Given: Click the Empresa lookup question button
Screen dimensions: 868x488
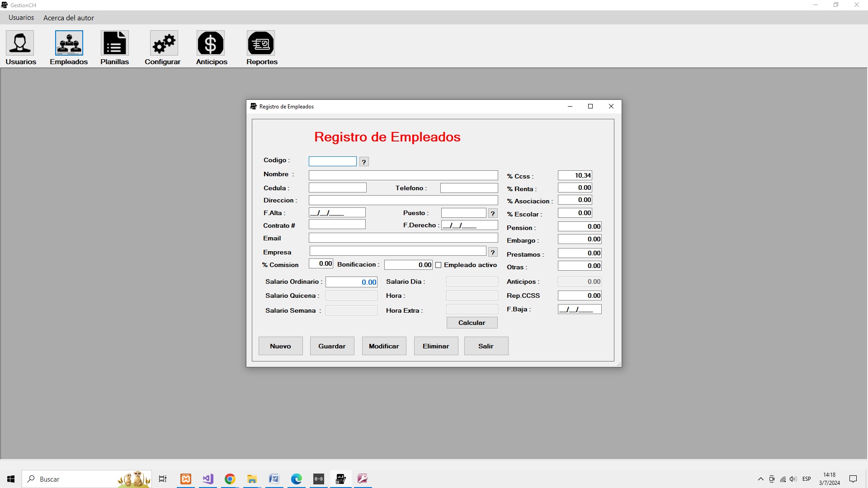Looking at the screenshot, I should (x=493, y=252).
